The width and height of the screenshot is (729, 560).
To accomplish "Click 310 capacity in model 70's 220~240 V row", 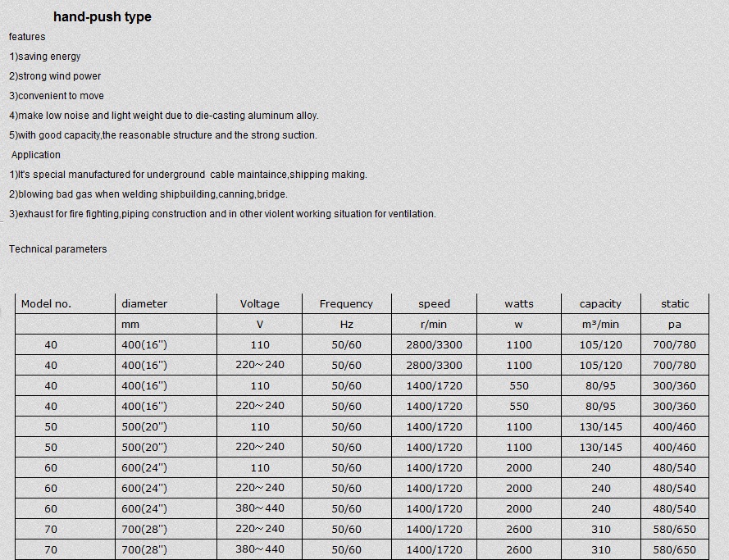I will [x=601, y=529].
